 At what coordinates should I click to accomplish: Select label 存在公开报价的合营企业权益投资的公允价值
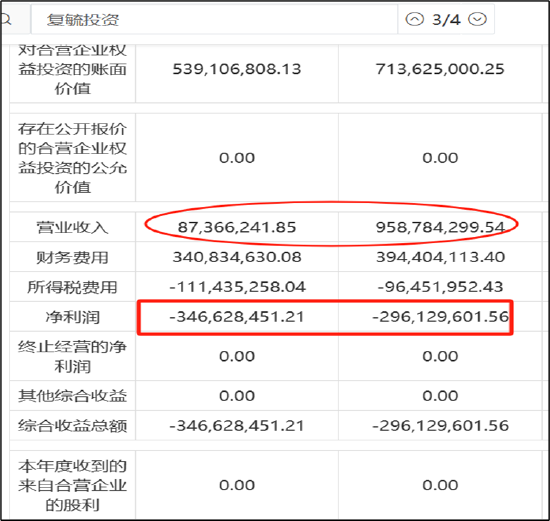tap(72, 158)
